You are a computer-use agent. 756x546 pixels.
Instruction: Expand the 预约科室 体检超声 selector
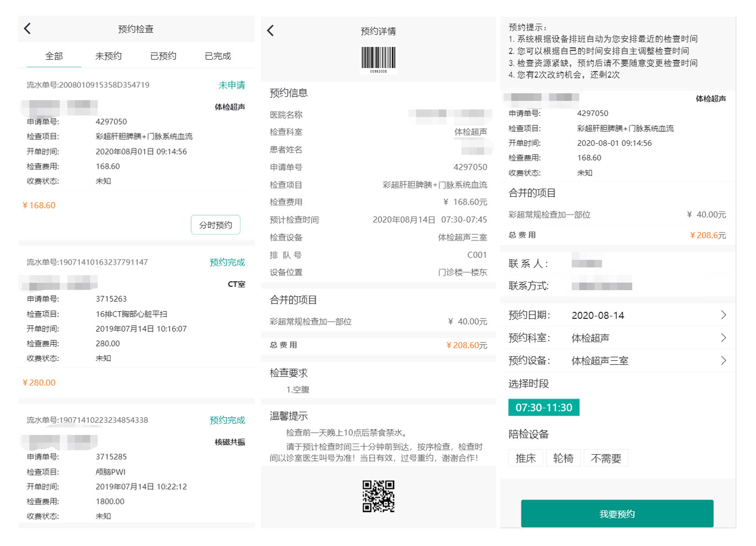(617, 338)
